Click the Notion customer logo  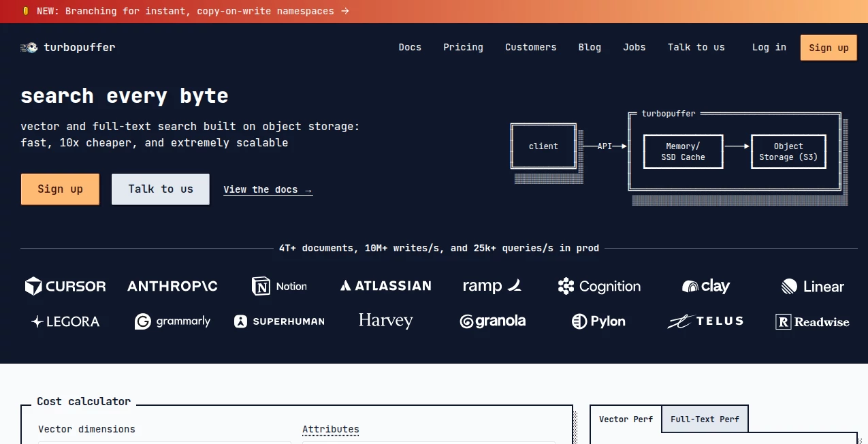(x=279, y=286)
